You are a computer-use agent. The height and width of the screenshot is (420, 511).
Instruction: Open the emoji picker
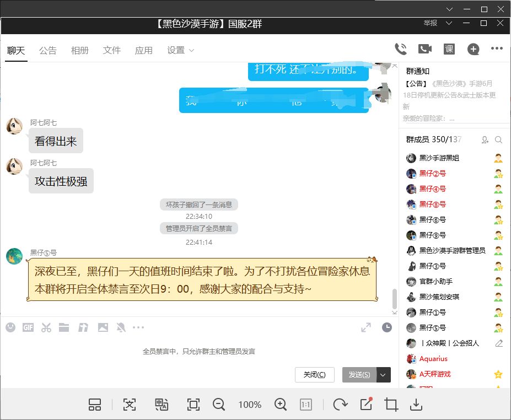(10, 327)
